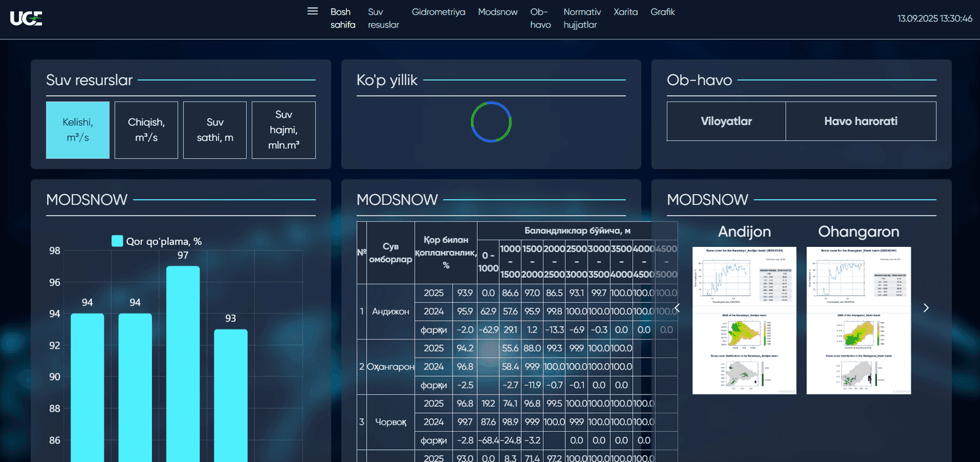Click the 0 - 1000 elevation column header
The width and height of the screenshot is (980, 462).
[488, 262]
